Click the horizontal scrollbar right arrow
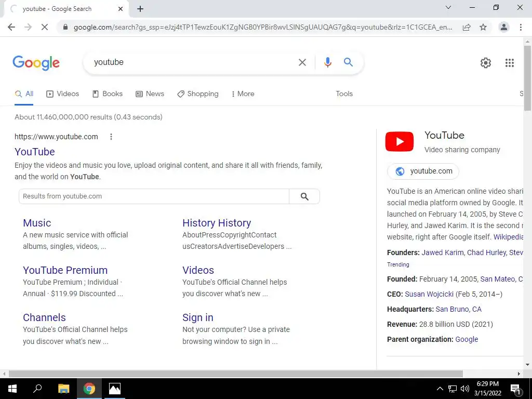Viewport: 532px width, 399px height. [519, 374]
